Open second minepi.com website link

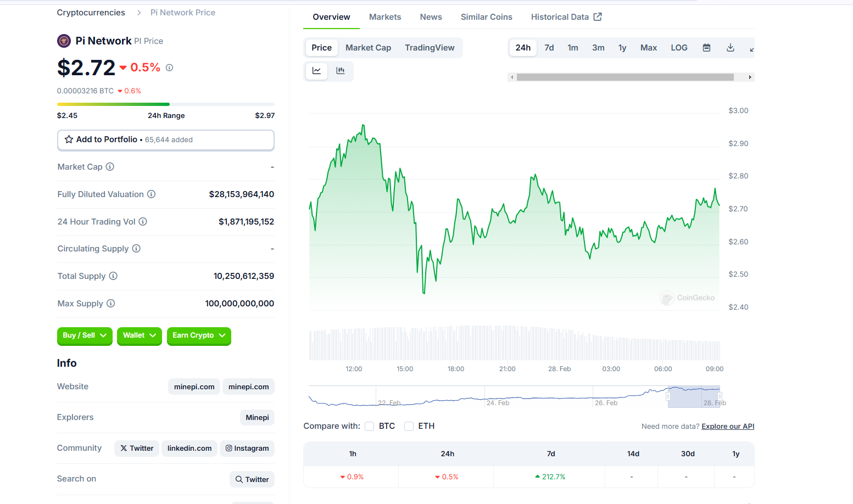coord(248,387)
